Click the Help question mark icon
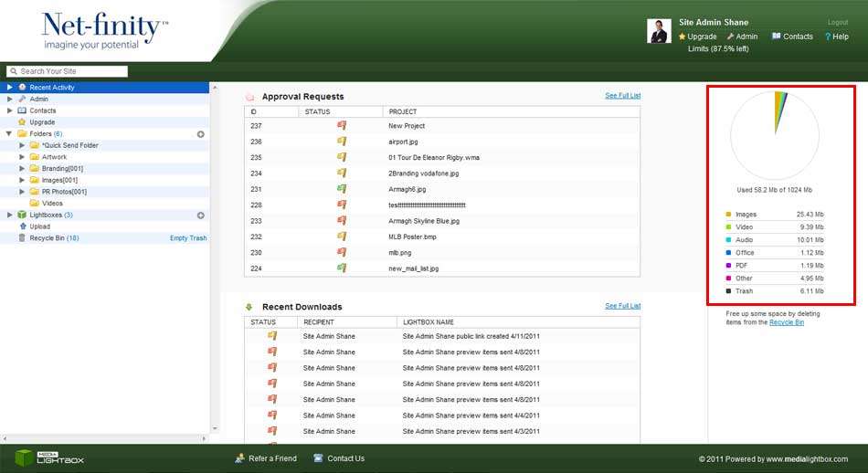 pyautogui.click(x=827, y=37)
